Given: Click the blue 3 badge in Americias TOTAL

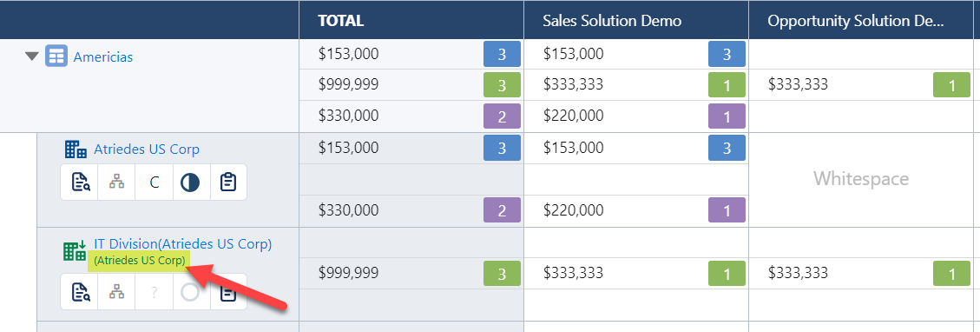Looking at the screenshot, I should pos(502,54).
